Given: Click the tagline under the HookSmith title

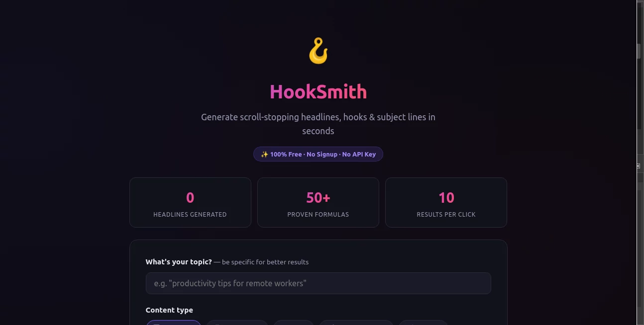Looking at the screenshot, I should coord(318,124).
